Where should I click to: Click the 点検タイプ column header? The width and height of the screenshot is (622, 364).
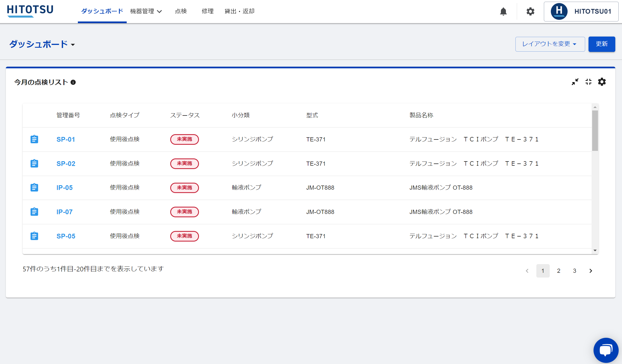tap(124, 115)
